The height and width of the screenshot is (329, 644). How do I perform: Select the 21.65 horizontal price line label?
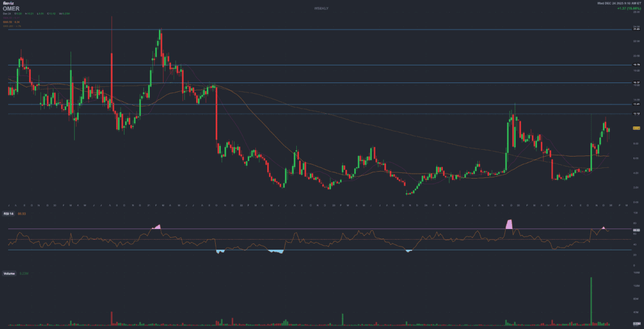636,29
